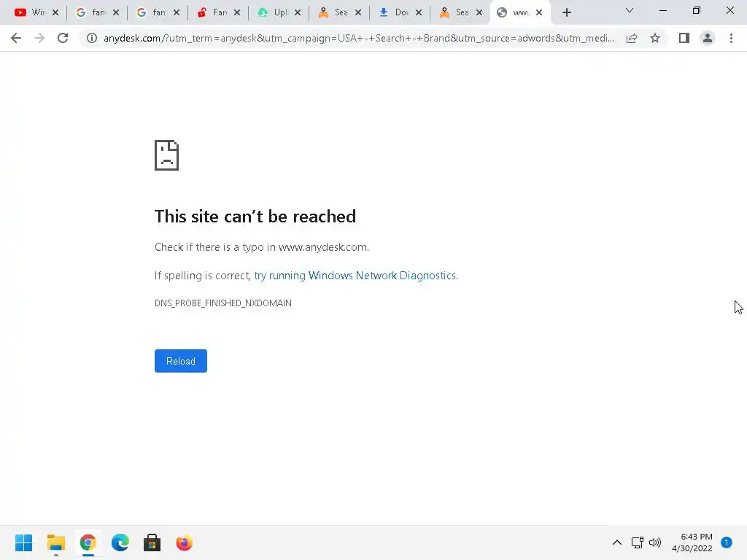Show hidden system tray icons
The width and height of the screenshot is (747, 560).
pos(617,542)
